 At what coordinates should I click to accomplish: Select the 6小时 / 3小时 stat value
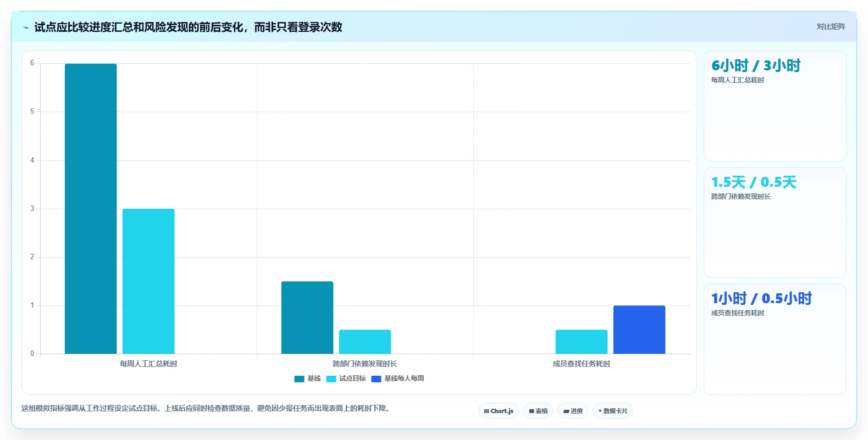click(756, 66)
